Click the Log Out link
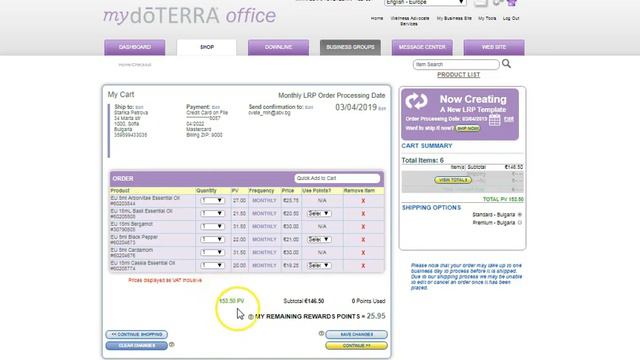 (511, 18)
